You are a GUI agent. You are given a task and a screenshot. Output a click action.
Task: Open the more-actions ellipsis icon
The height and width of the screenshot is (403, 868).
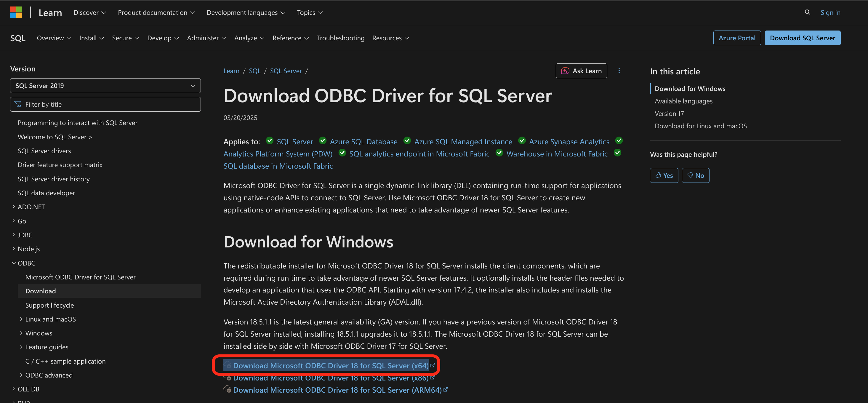tap(619, 71)
